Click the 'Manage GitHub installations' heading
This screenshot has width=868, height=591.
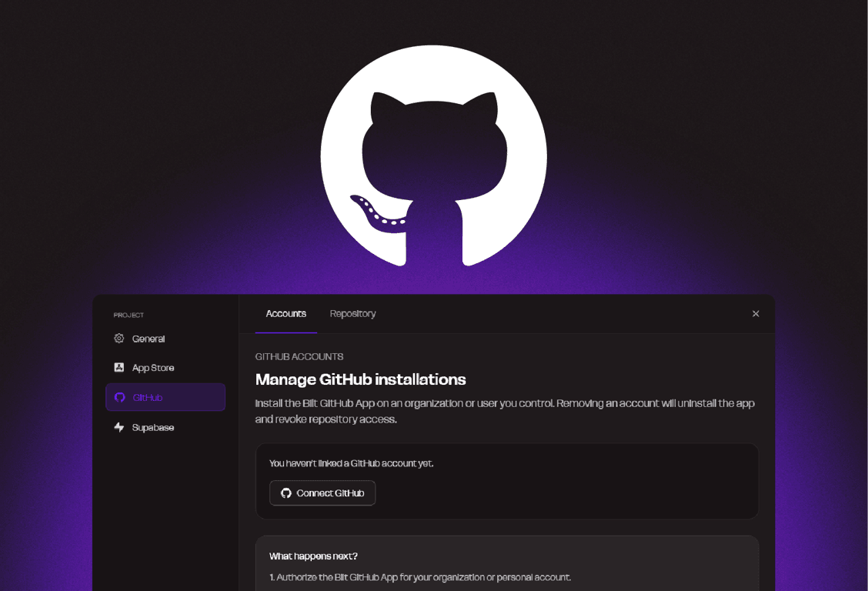tap(360, 379)
